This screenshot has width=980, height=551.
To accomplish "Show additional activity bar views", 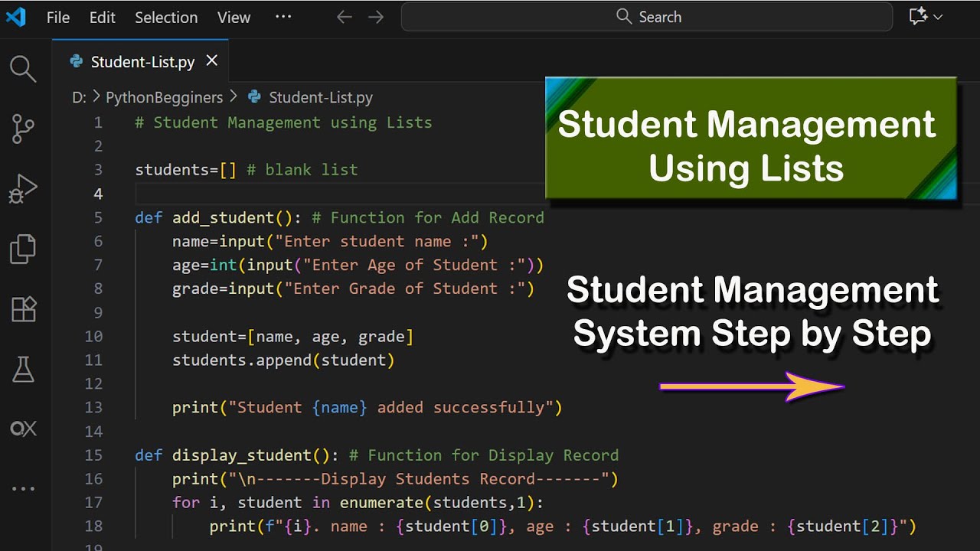I will coord(23,488).
